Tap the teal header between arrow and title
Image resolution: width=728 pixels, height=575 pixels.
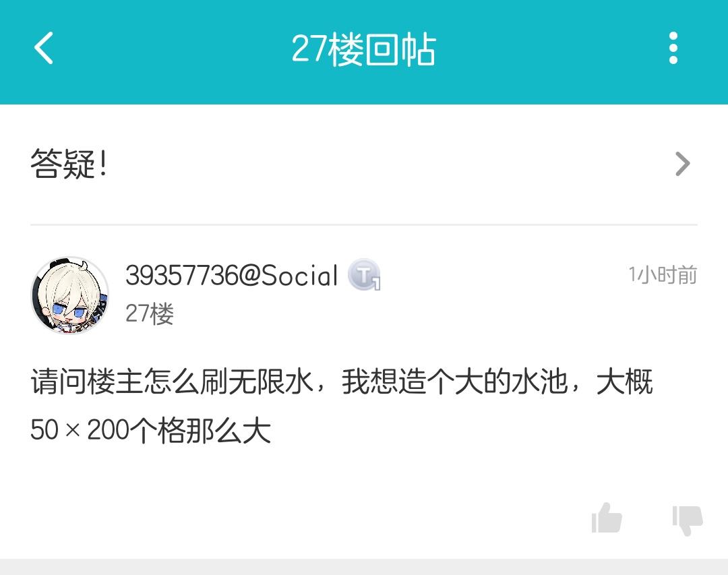coord(172,49)
